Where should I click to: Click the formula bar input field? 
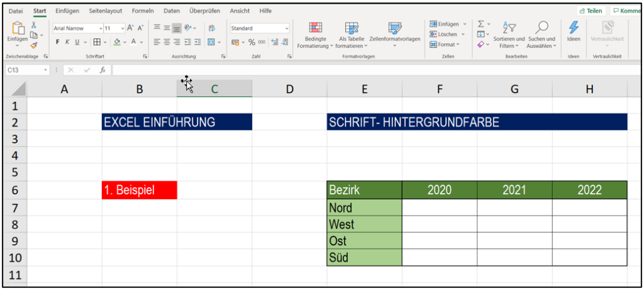click(x=377, y=70)
